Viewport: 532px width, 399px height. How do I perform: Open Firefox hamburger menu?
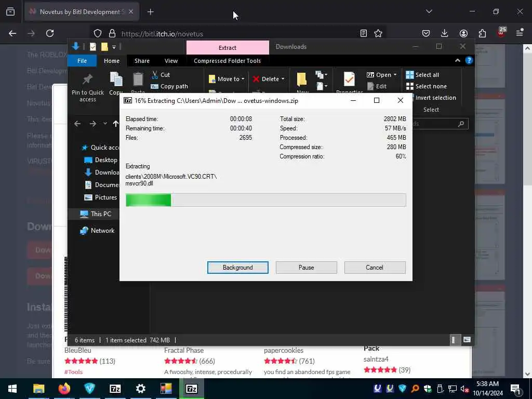click(520, 33)
